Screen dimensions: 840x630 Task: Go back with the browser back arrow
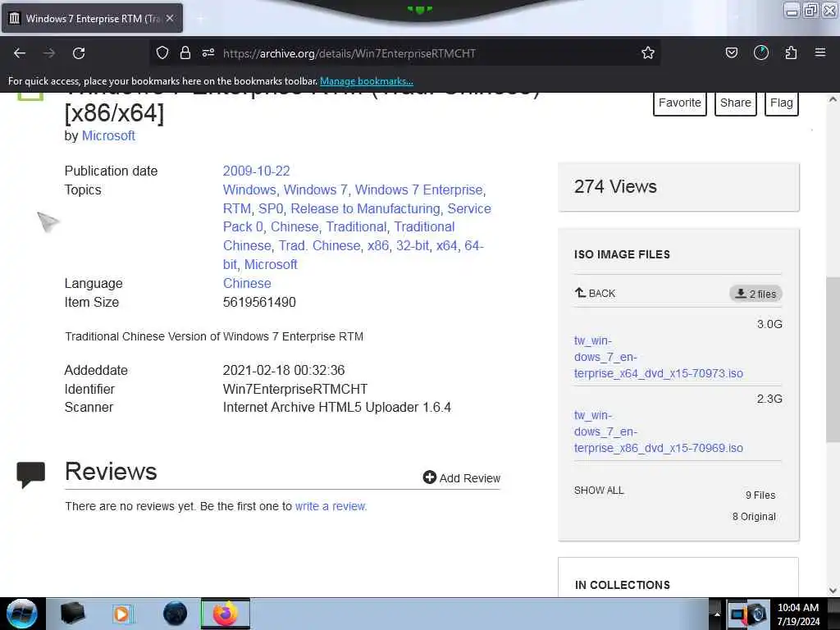point(20,53)
